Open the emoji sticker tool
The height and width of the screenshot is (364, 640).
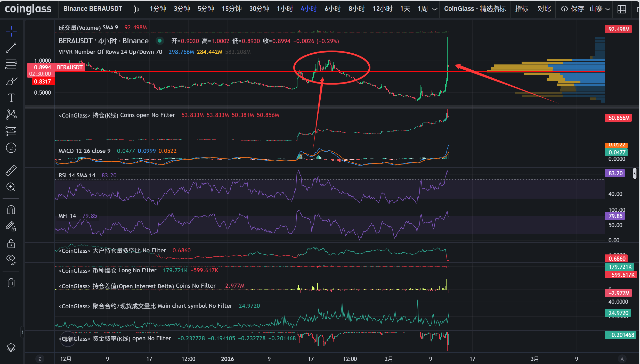tap(11, 148)
